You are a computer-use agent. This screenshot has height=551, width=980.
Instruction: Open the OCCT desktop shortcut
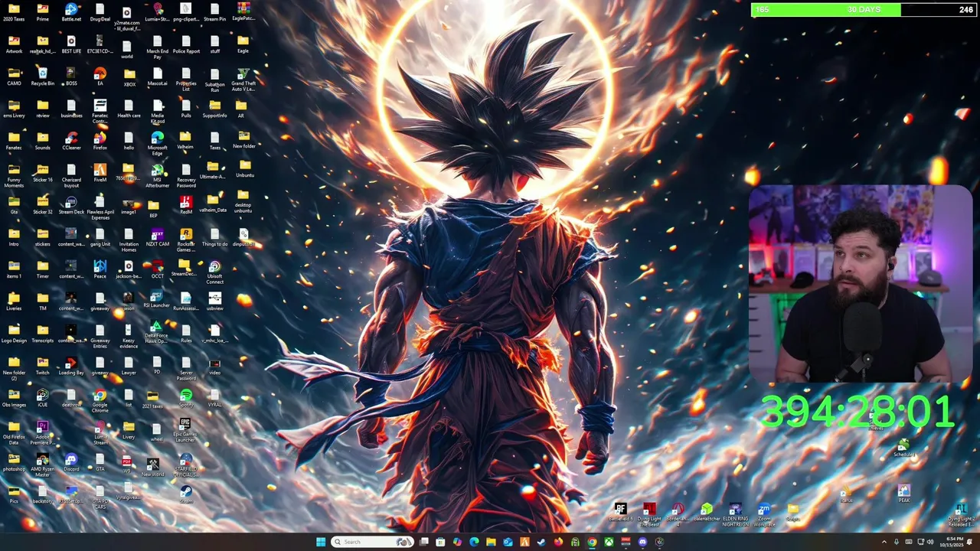(158, 269)
